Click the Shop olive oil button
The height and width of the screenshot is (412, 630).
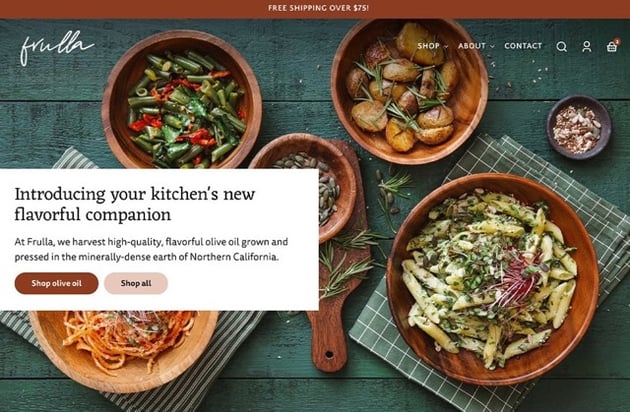57,283
